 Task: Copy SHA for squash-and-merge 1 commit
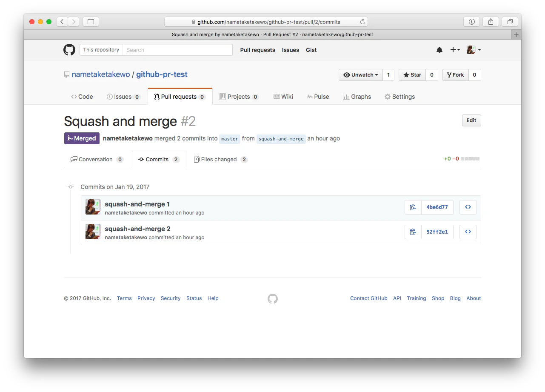click(x=413, y=207)
